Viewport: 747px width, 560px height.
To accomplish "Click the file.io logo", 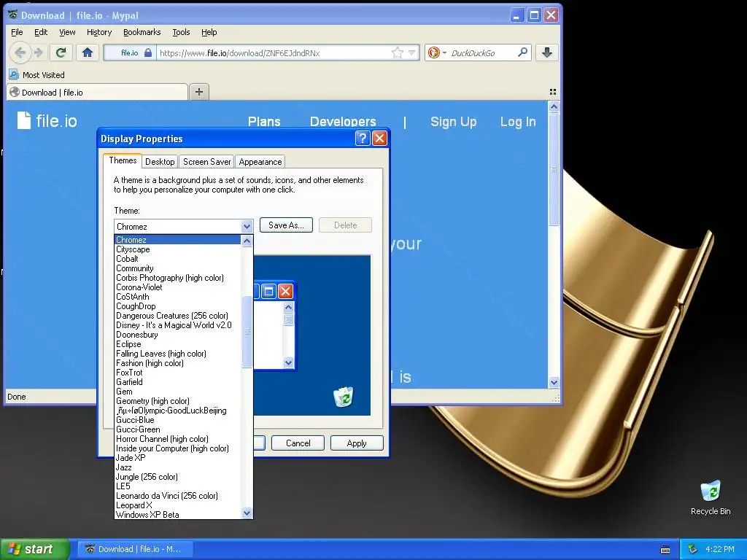I will (x=47, y=120).
